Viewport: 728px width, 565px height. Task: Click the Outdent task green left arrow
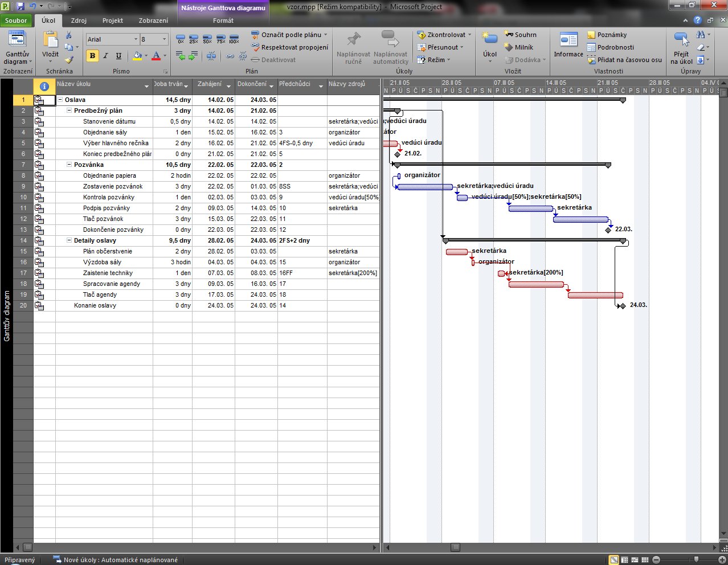coord(181,56)
